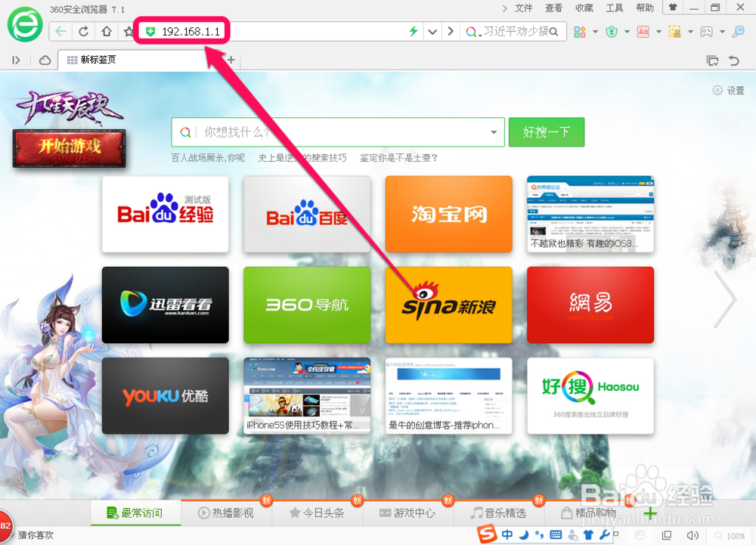Viewport: 756px width, 545px height.
Task: Open the 360导航 tile
Action: click(307, 305)
